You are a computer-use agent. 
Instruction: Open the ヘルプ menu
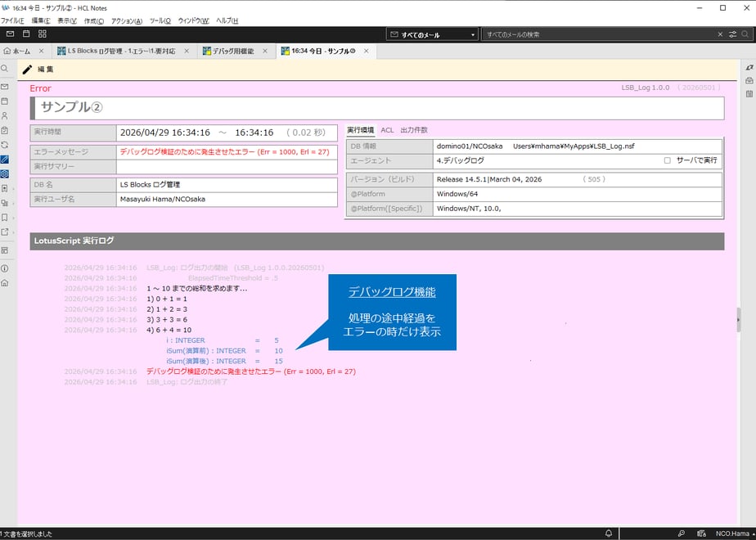tap(227, 20)
